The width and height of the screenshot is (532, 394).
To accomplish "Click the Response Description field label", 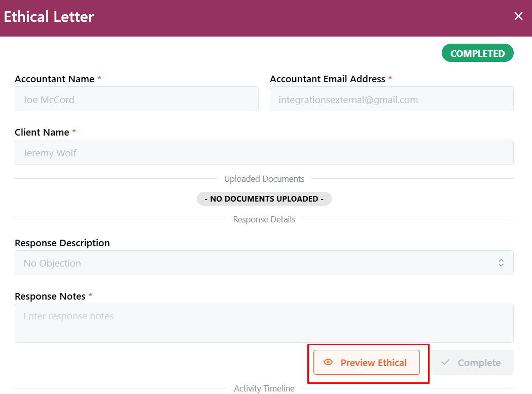I will click(62, 243).
